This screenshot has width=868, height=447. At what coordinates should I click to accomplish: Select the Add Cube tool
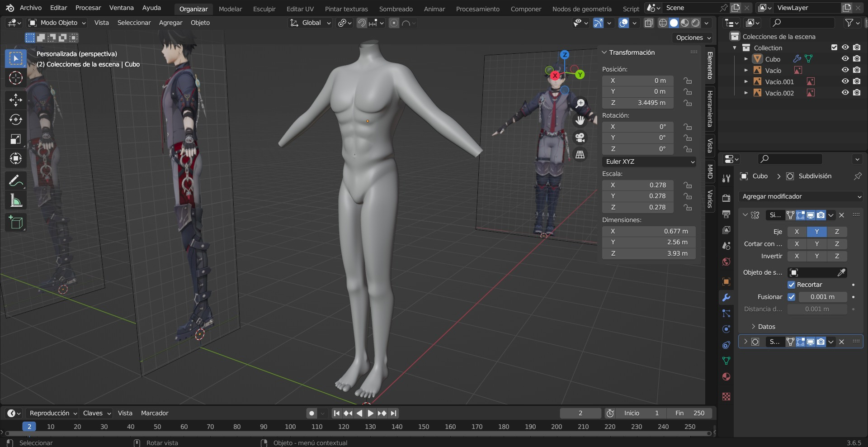click(x=16, y=223)
